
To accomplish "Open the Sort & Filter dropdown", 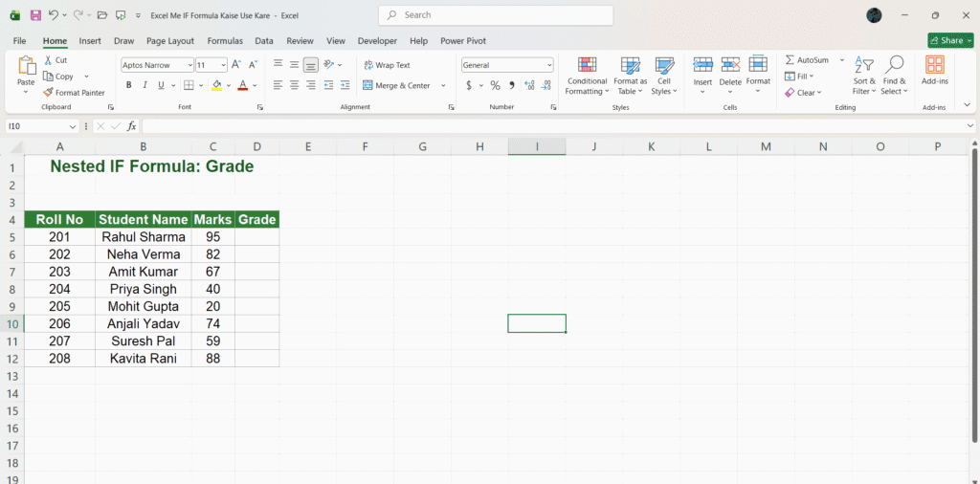I will [864, 77].
